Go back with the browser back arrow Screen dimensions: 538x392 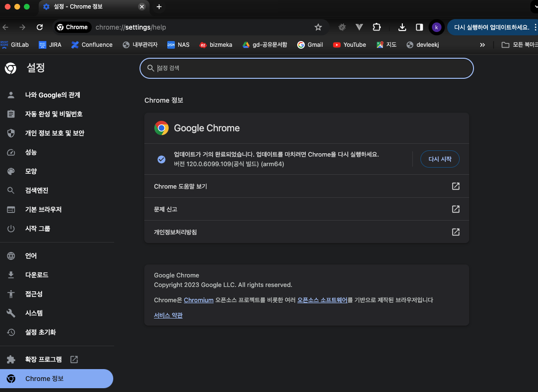tap(5, 27)
